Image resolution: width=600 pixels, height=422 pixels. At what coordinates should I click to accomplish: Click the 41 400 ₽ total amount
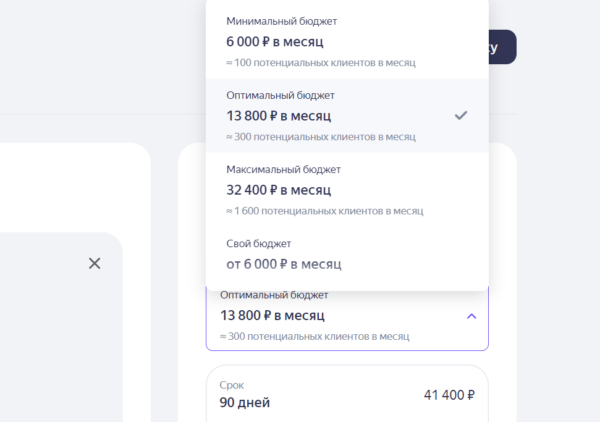[x=449, y=395]
